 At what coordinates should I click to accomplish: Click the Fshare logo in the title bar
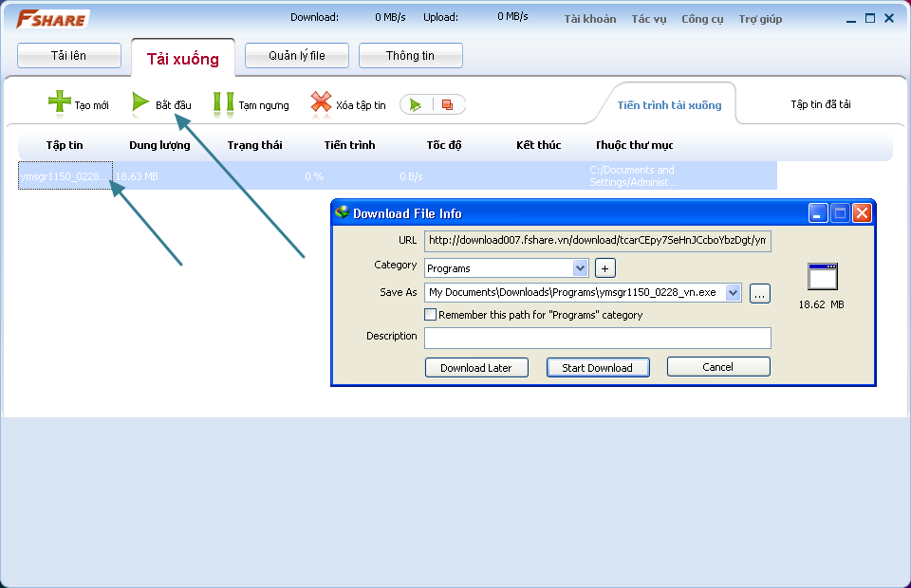tap(51, 16)
